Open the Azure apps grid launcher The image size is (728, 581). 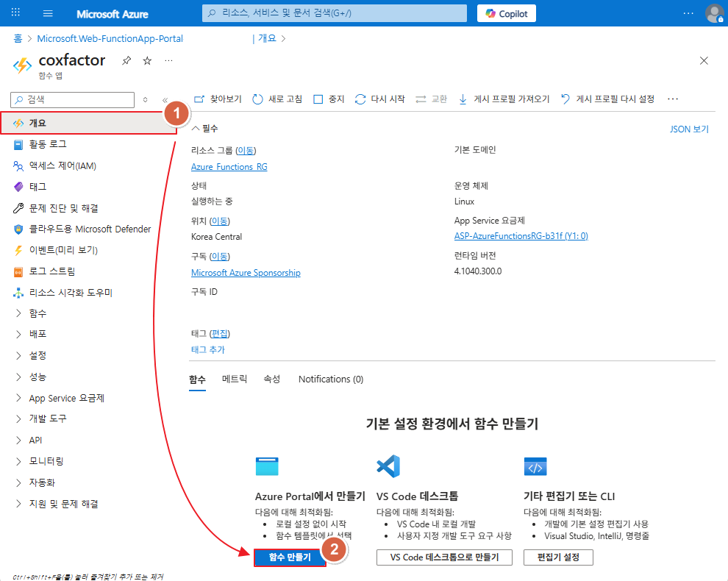click(x=15, y=13)
